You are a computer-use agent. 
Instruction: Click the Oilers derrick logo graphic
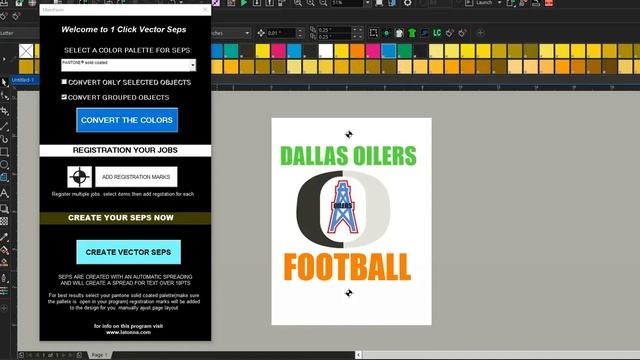point(343,208)
